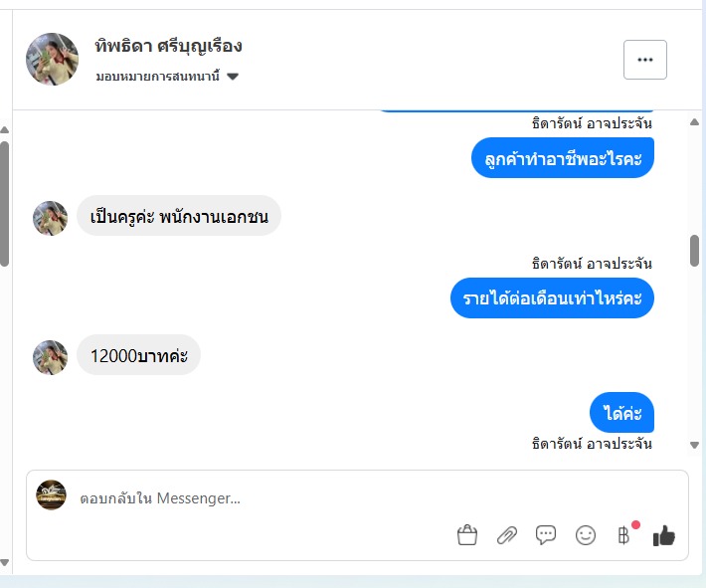Image resolution: width=706 pixels, height=588 pixels.
Task: Attach a file with the paperclip icon
Action: point(506,535)
